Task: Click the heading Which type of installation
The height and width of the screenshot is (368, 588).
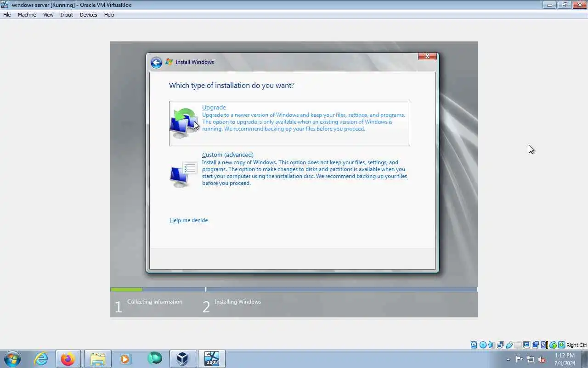Action: pyautogui.click(x=232, y=86)
